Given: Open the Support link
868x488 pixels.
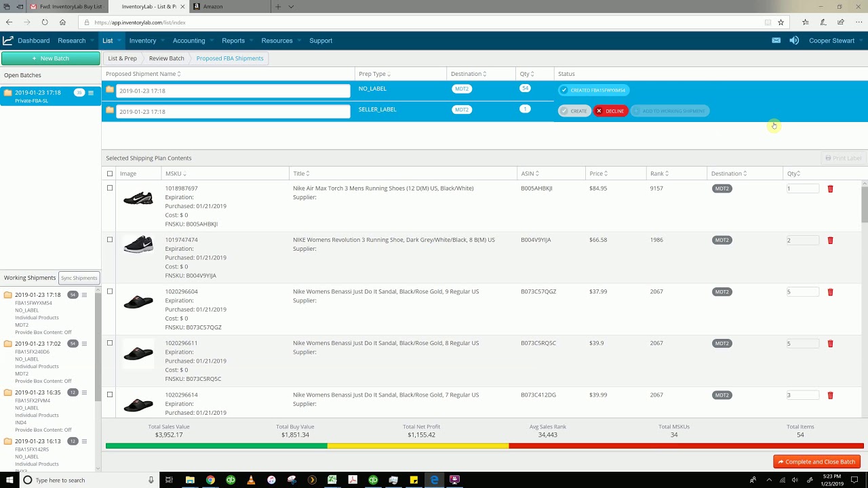Looking at the screenshot, I should (x=321, y=41).
